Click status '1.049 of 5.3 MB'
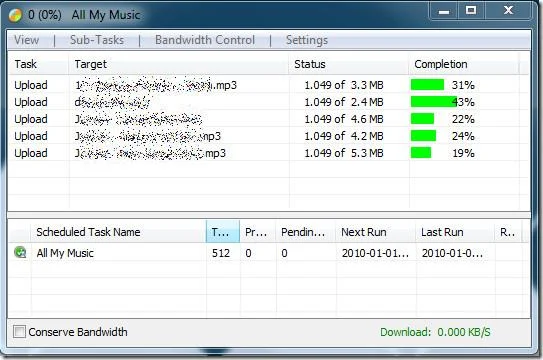 click(344, 153)
